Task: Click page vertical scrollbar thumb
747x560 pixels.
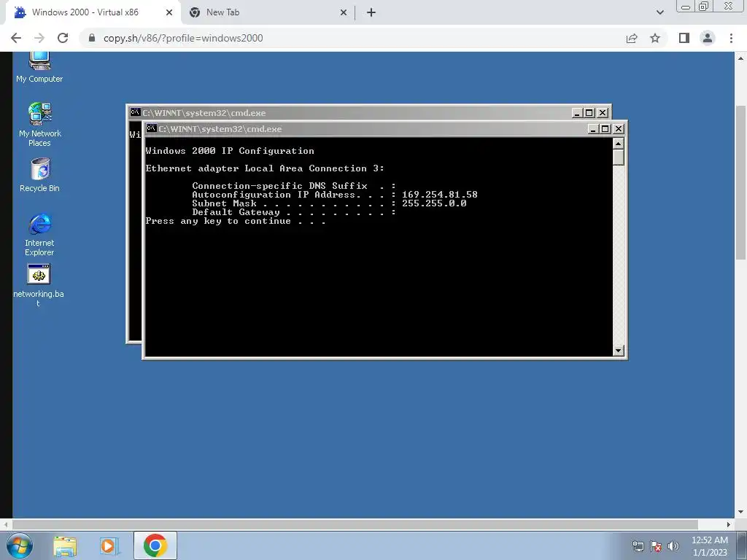Action: click(741, 182)
